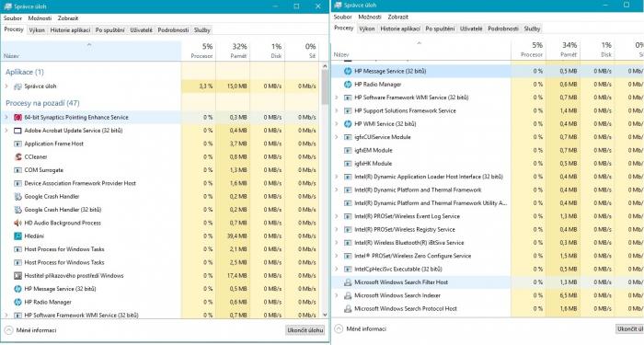This screenshot has height=345, width=644.
Task: Sort by Procesor column in left window
Action: pos(199,51)
